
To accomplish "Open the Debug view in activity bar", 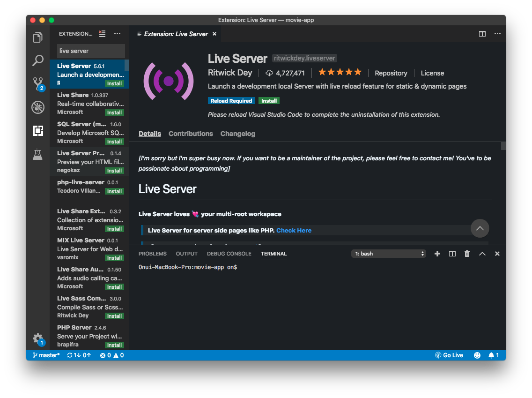I will point(37,107).
